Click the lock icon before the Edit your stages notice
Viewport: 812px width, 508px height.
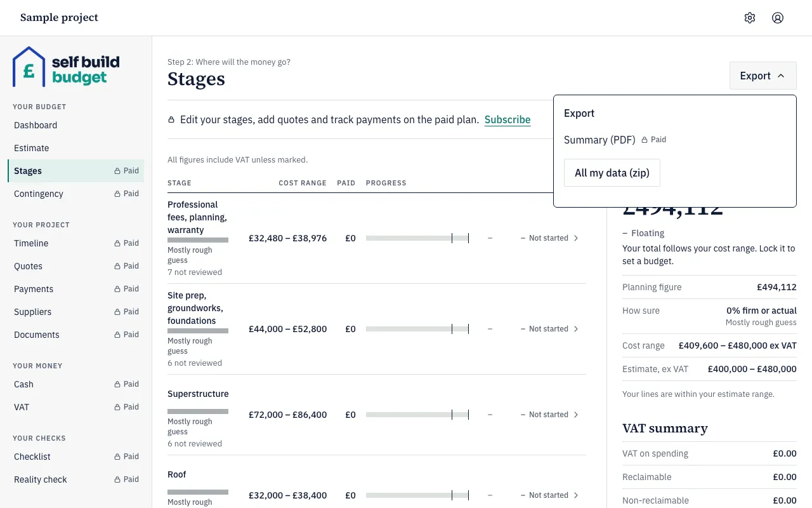[x=171, y=119]
